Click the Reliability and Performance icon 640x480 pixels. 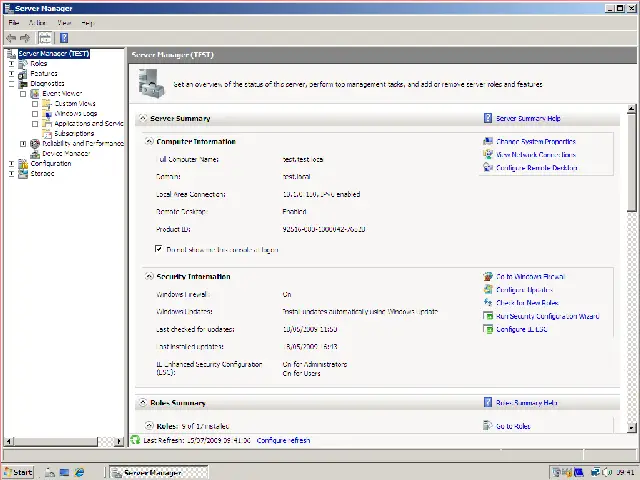[x=35, y=144]
